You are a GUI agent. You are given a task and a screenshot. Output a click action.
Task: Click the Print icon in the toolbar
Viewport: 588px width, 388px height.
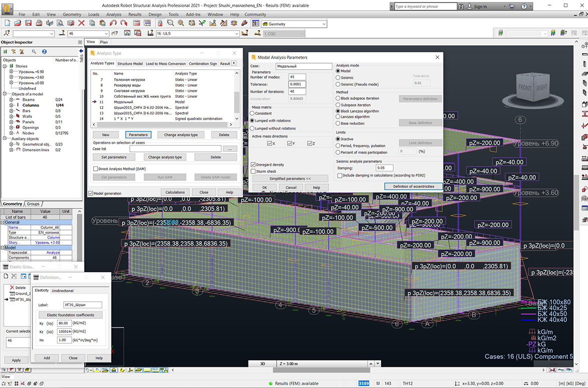[x=39, y=23]
